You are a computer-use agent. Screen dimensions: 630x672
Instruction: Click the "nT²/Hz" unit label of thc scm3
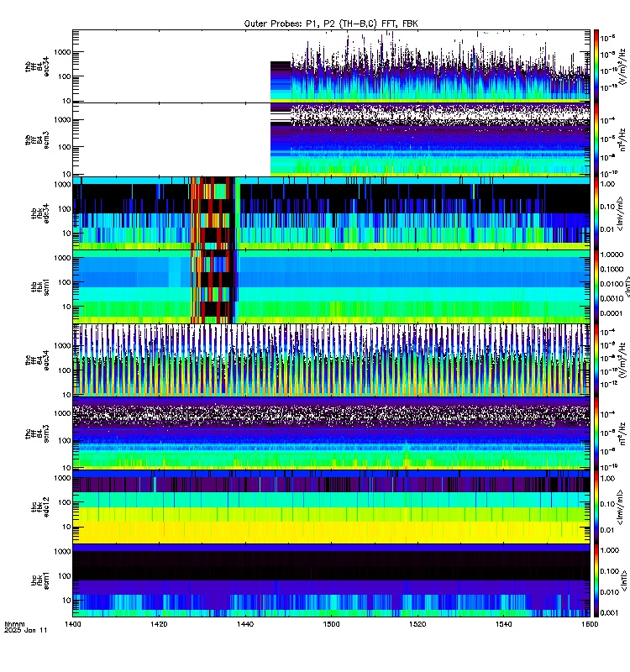coord(623,433)
